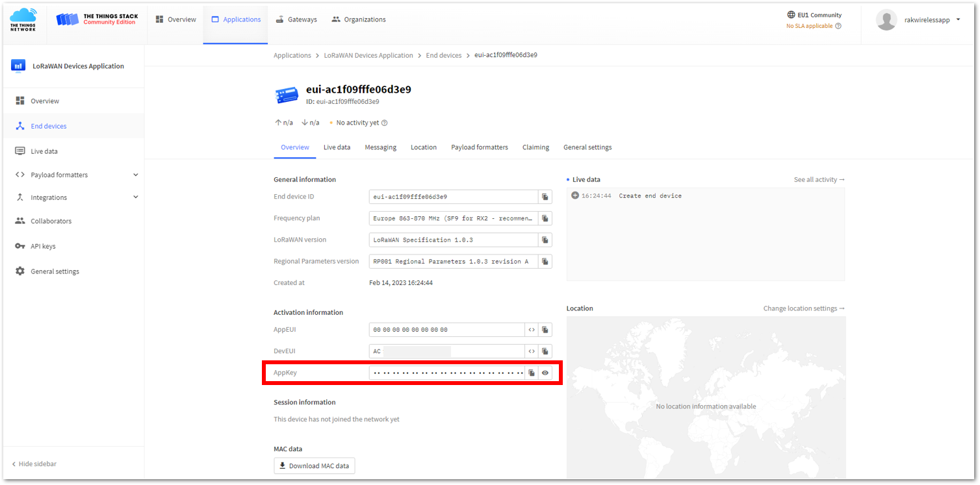Copy the AppEUI value
Viewport: 980px width, 485px height.
pos(545,330)
